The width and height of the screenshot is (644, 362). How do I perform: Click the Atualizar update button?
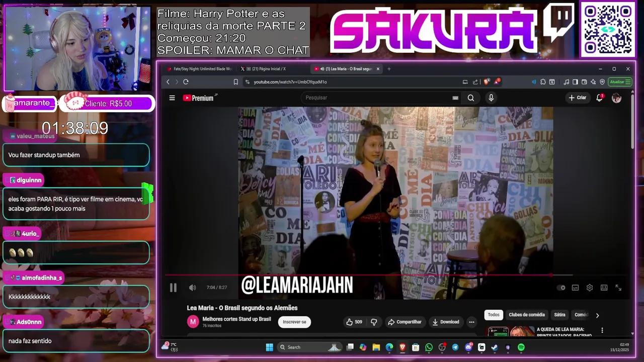click(620, 82)
